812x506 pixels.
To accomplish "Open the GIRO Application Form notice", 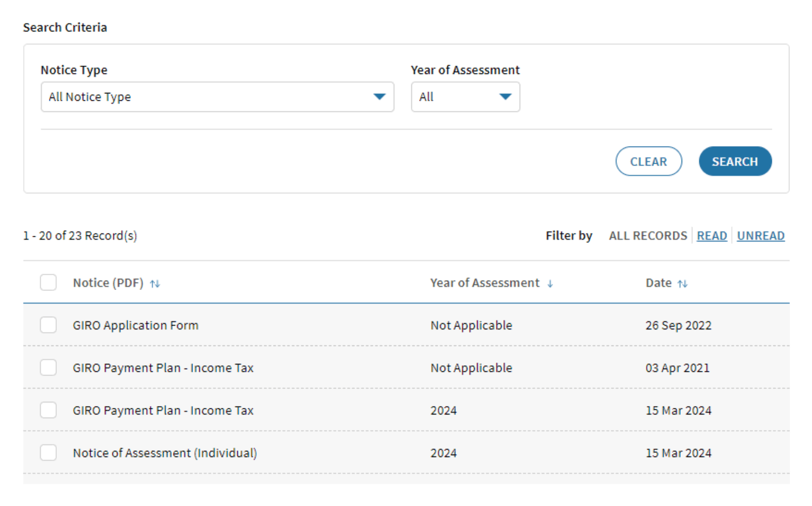I will click(x=136, y=325).
